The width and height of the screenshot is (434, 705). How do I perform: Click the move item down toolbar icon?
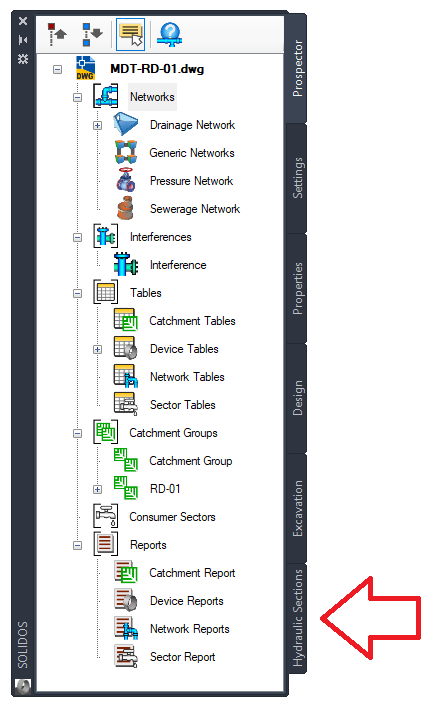coord(93,34)
